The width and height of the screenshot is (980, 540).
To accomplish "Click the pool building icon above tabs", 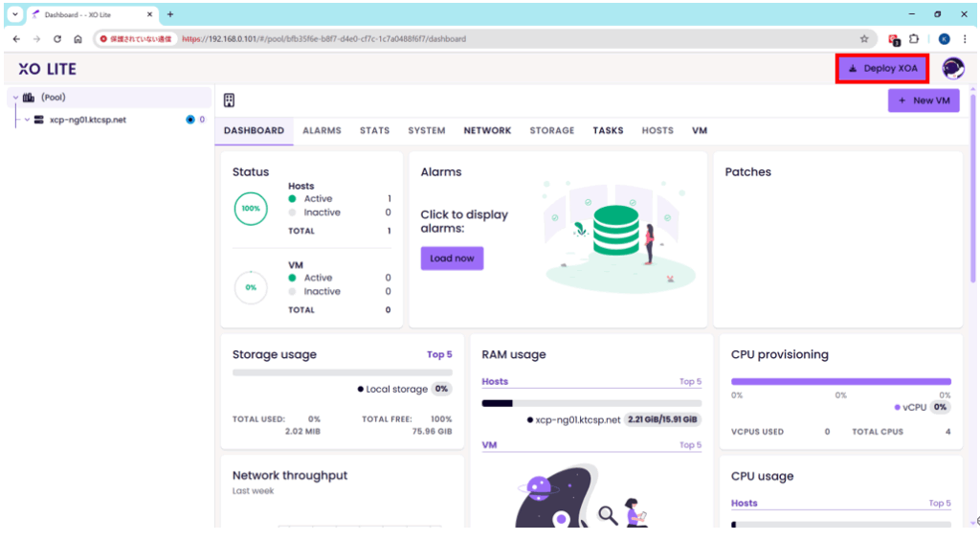I will 230,101.
